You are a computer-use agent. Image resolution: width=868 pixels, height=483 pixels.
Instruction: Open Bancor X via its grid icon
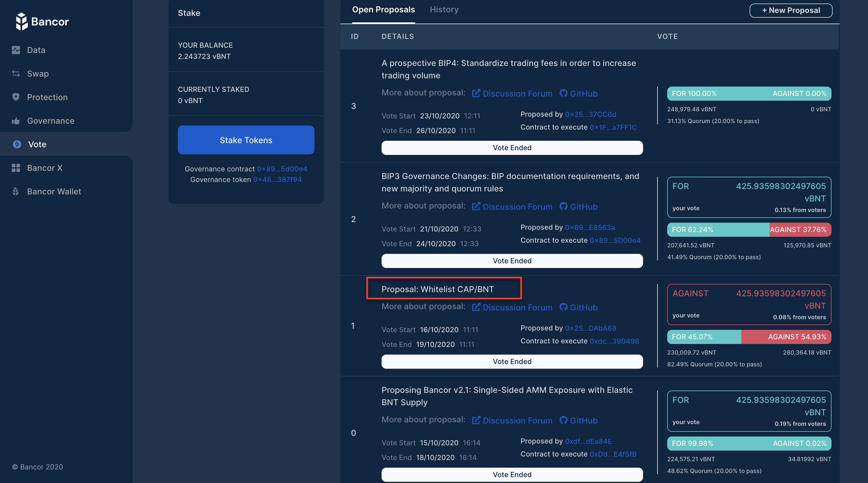tap(16, 168)
